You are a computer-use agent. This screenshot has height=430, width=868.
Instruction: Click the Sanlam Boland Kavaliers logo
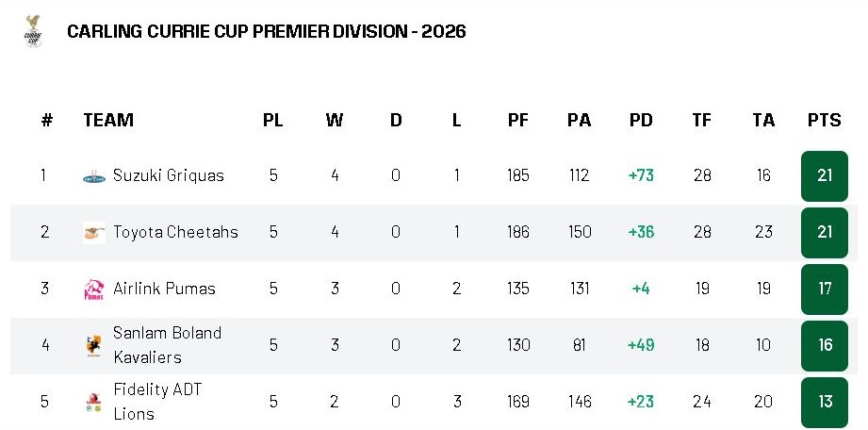(93, 346)
